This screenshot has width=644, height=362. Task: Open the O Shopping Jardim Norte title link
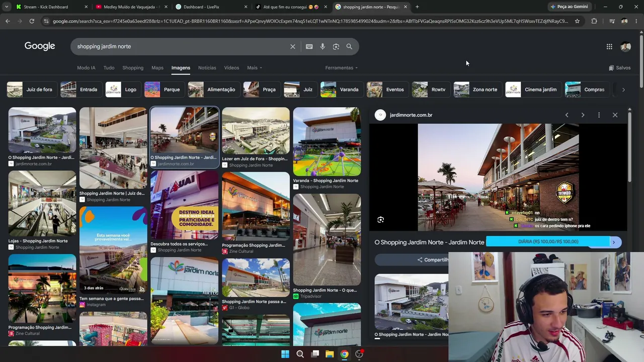[x=429, y=242]
